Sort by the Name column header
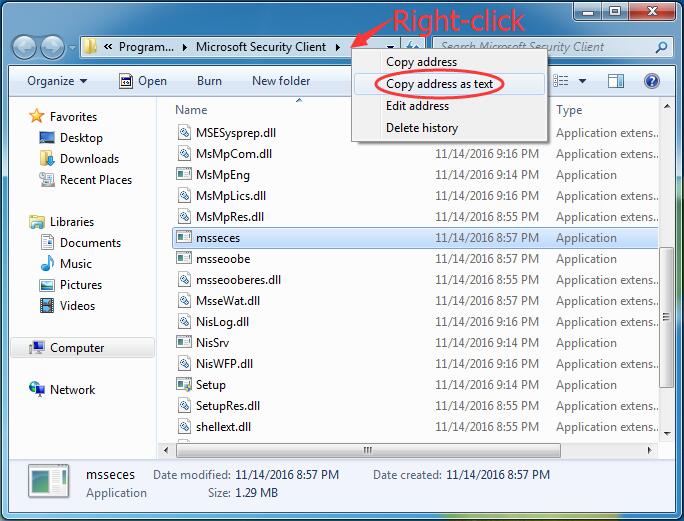684x521 pixels. click(x=191, y=110)
